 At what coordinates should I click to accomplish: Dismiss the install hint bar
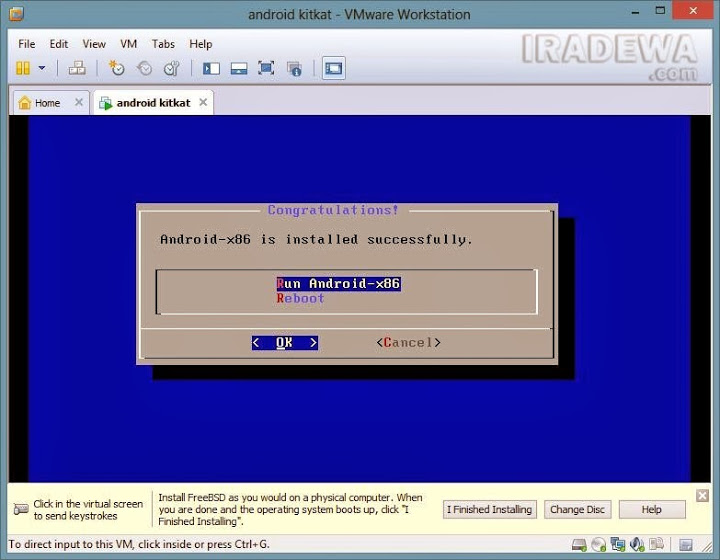702,496
